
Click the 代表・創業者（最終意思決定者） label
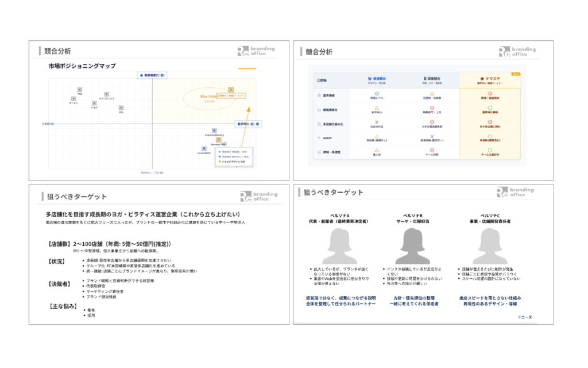coord(339,221)
